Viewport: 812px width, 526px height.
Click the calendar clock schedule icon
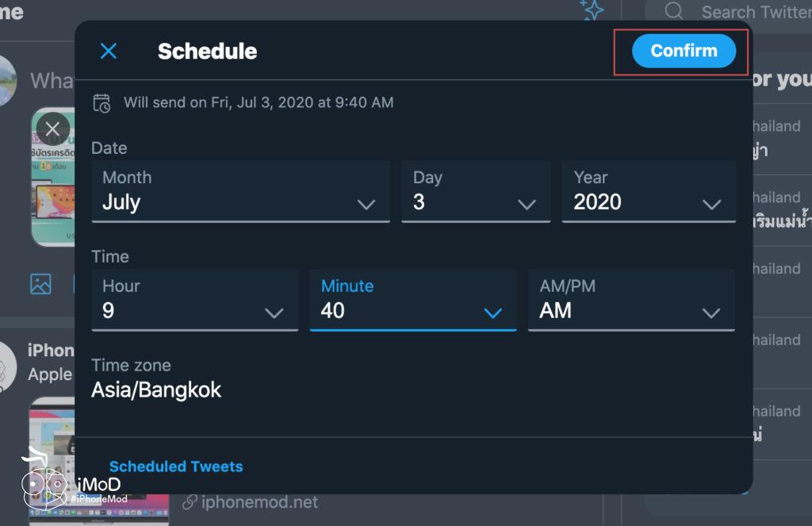coord(101,102)
